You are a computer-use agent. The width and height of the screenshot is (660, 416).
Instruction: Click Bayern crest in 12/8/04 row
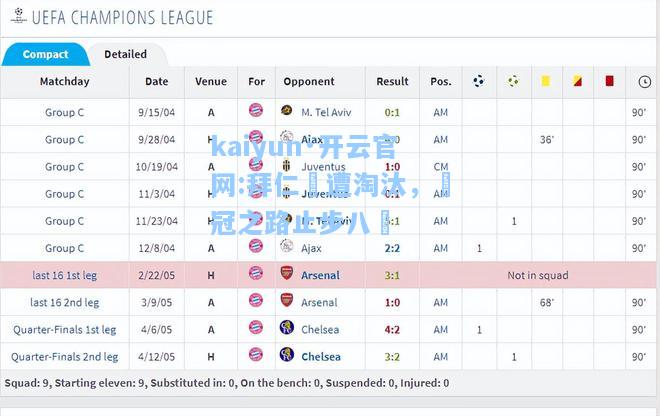click(255, 246)
